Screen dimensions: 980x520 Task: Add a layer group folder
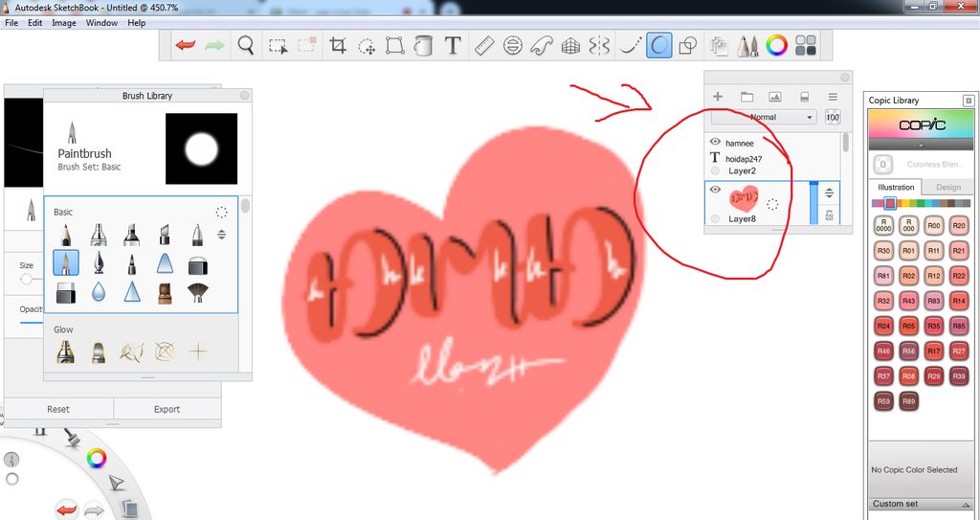point(746,97)
